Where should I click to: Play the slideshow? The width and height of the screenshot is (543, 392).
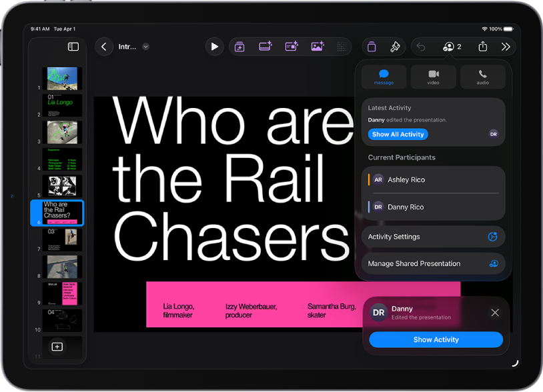click(x=214, y=47)
